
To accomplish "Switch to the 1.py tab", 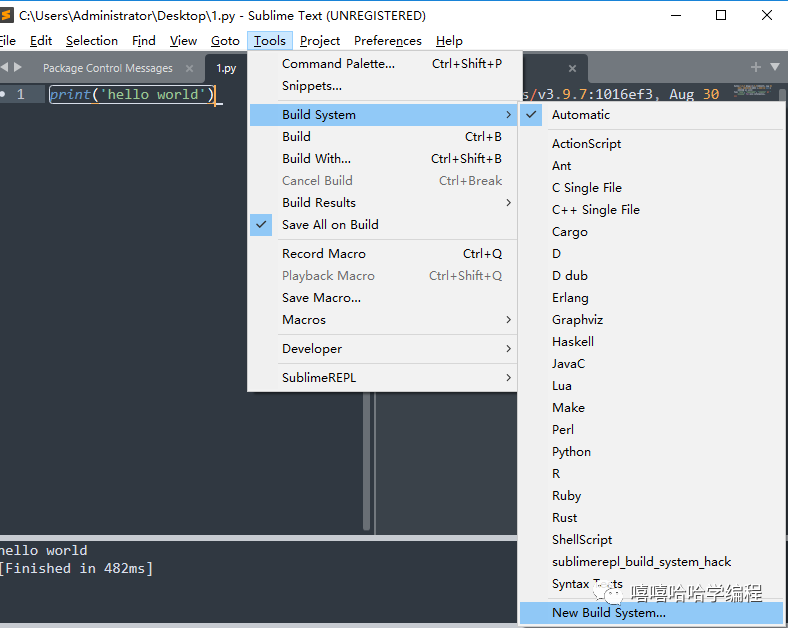I will coord(226,68).
